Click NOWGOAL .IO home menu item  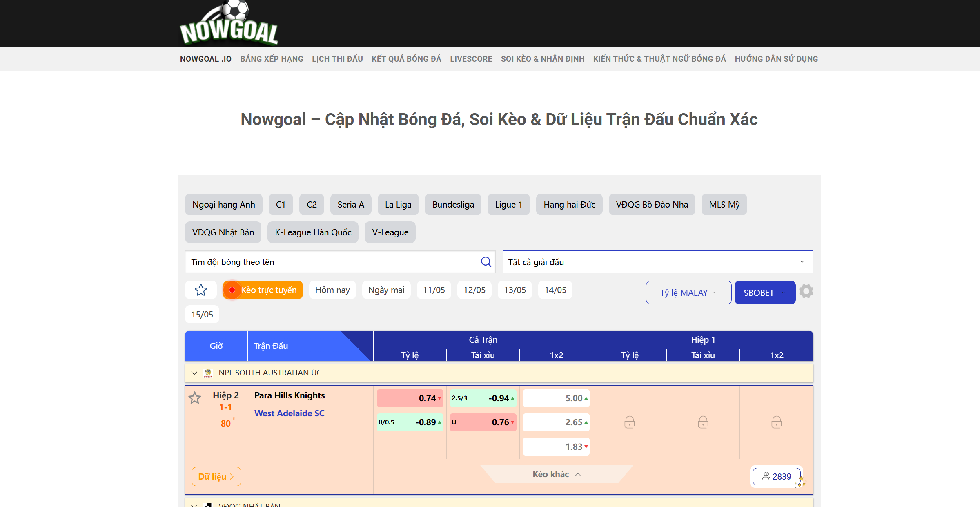206,59
